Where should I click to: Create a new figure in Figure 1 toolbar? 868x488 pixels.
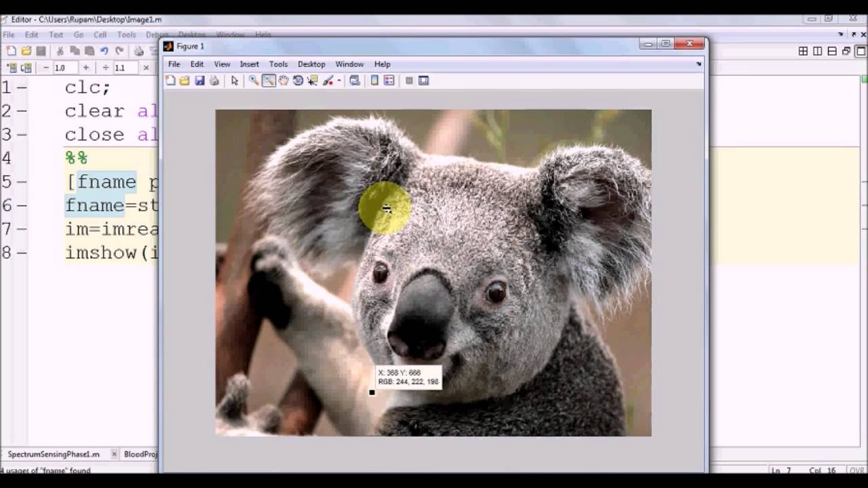click(x=171, y=81)
